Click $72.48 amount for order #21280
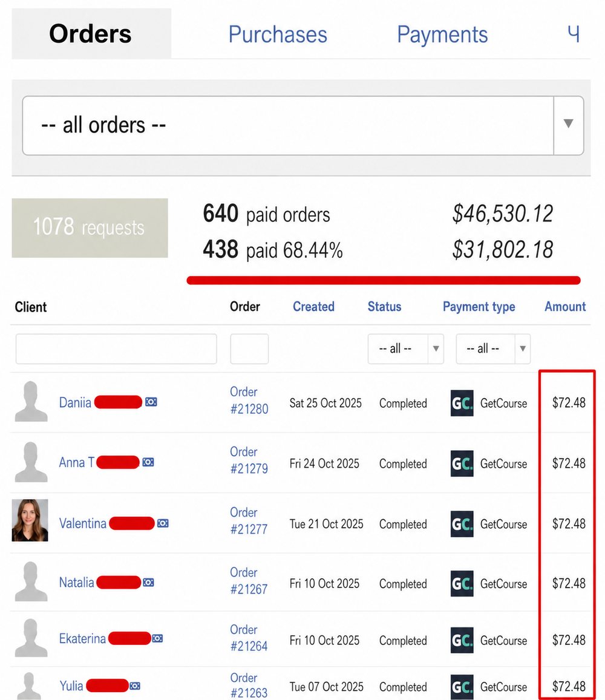Image resolution: width=605 pixels, height=700 pixels. pyautogui.click(x=569, y=403)
